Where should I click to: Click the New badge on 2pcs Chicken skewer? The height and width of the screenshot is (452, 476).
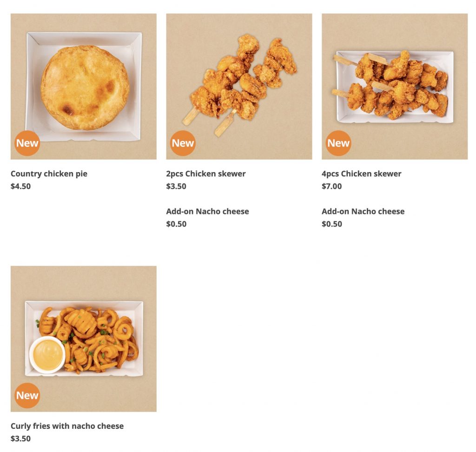pyautogui.click(x=183, y=143)
